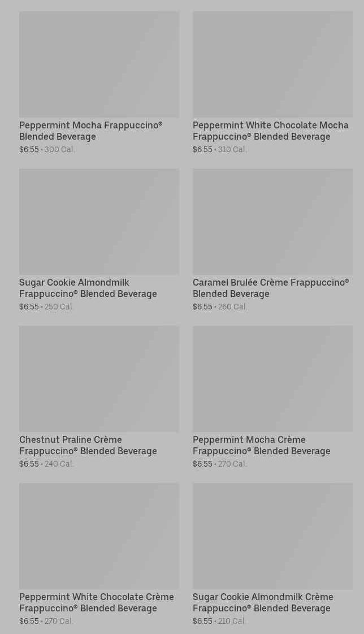This screenshot has width=364, height=634.
Task: Click Peppermint Mocha Crème Frappuccino title
Action: (x=261, y=445)
